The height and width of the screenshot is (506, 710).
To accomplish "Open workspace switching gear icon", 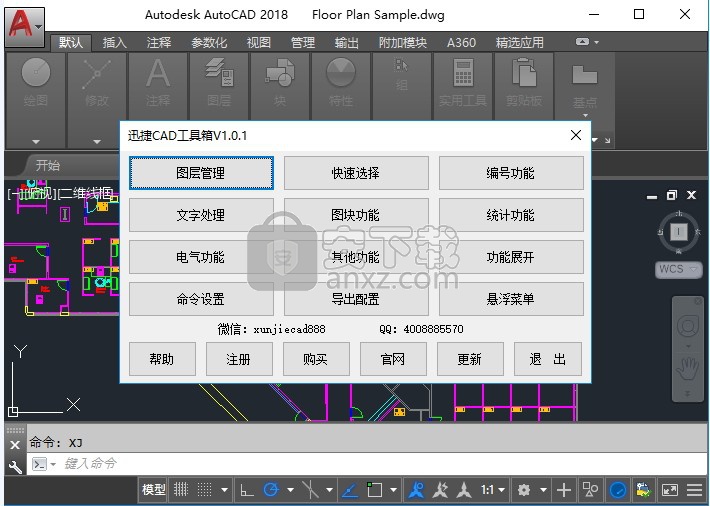I will (x=524, y=490).
